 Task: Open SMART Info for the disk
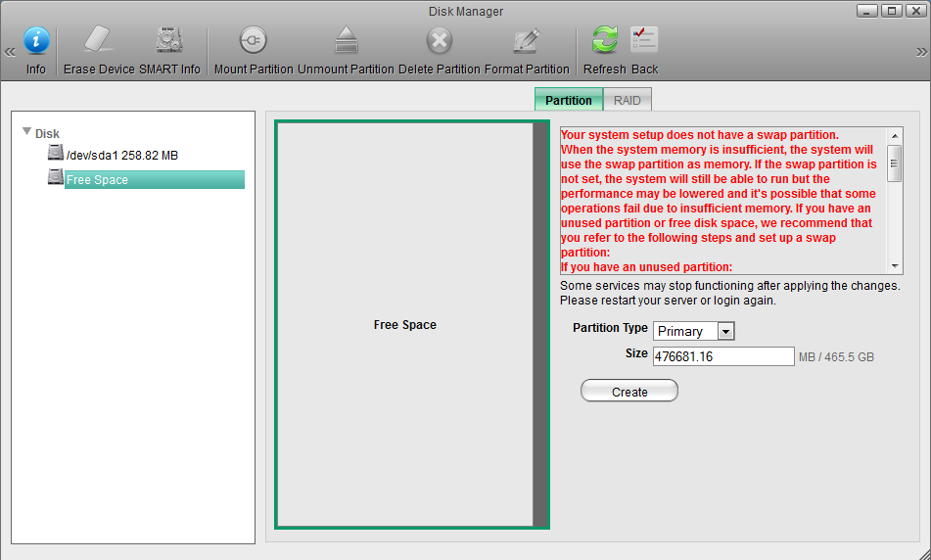click(x=170, y=41)
